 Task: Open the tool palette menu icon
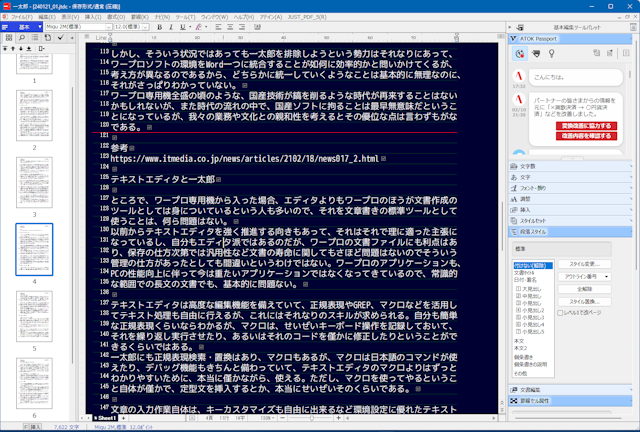633,27
